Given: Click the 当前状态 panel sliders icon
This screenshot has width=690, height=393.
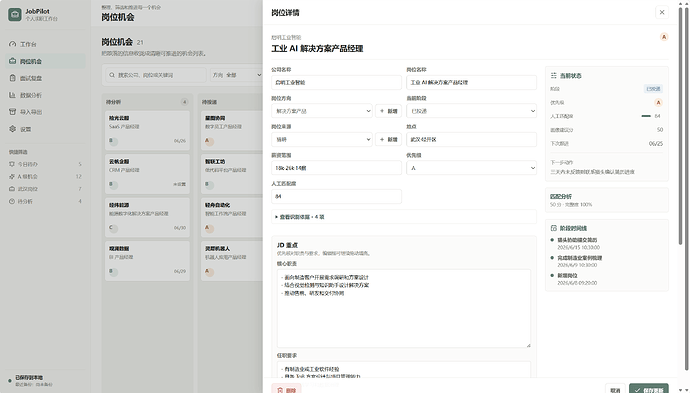Looking at the screenshot, I should coord(554,76).
